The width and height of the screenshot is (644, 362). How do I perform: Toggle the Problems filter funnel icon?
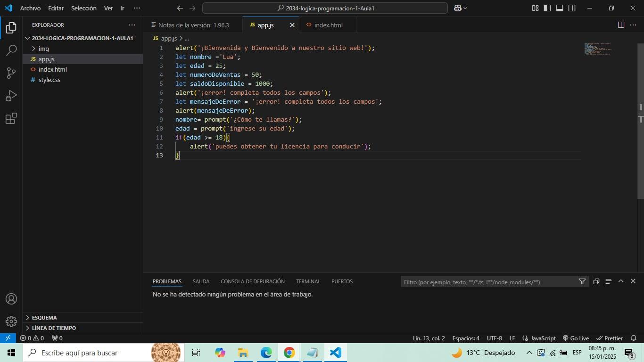[x=582, y=281]
